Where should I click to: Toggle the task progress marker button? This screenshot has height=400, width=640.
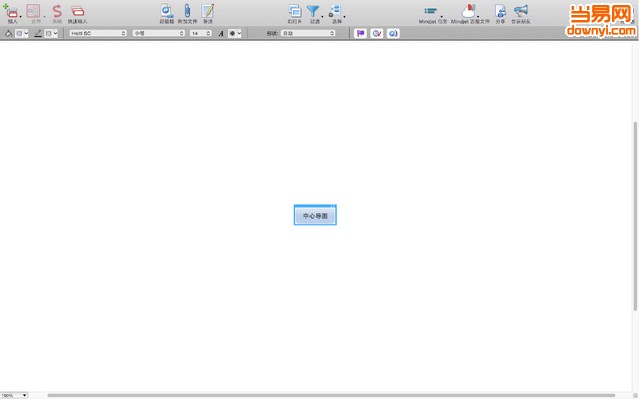[377, 33]
